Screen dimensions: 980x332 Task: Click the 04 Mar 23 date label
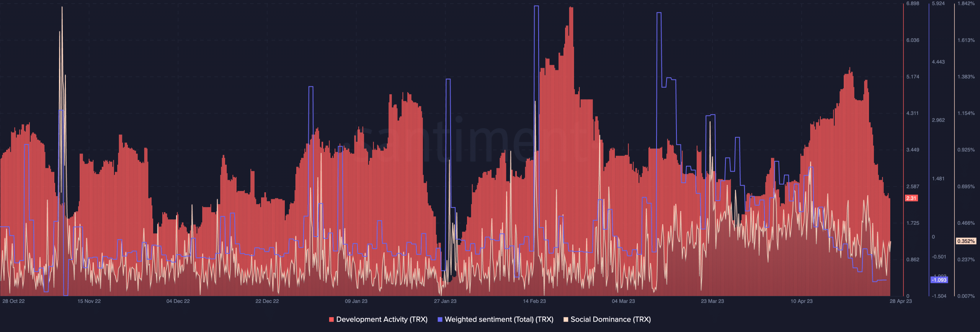[x=623, y=301]
